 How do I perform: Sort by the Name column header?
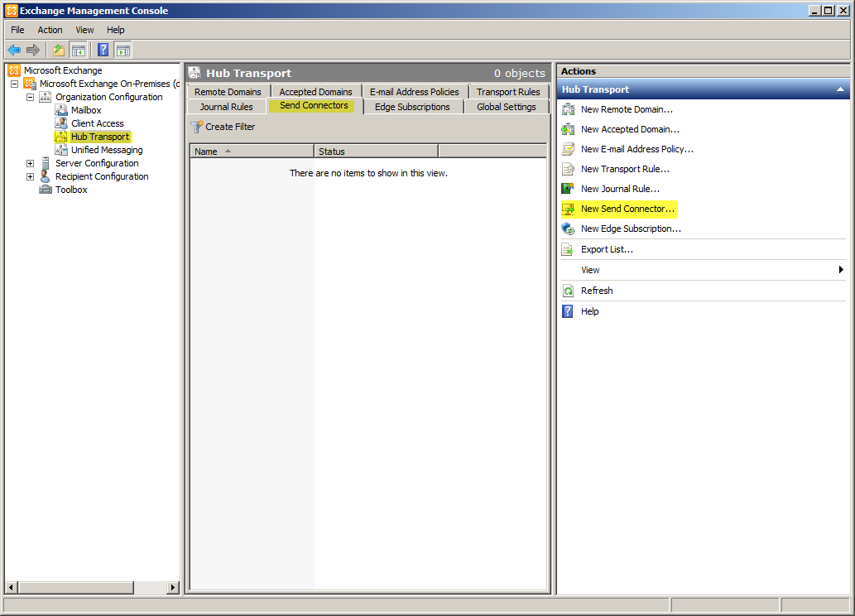pos(252,152)
